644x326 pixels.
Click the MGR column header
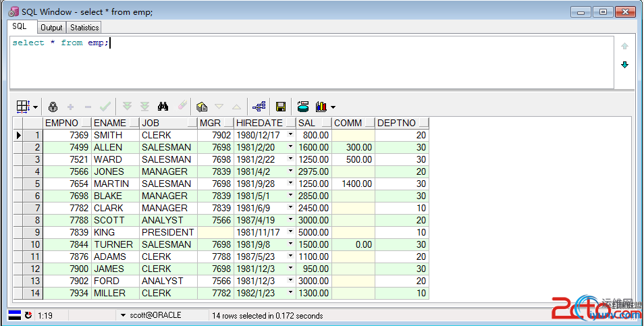[x=215, y=123]
